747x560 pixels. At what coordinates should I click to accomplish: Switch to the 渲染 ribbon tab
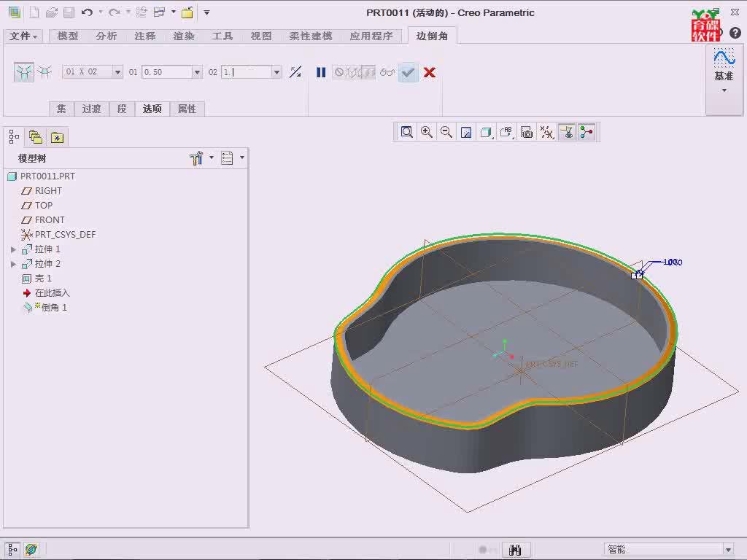pyautogui.click(x=184, y=36)
